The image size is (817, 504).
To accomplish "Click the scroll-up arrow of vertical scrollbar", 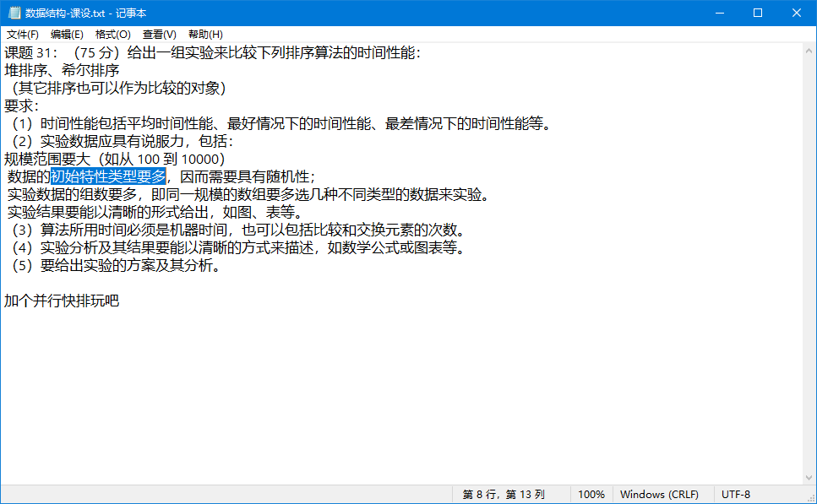I will click(x=809, y=51).
